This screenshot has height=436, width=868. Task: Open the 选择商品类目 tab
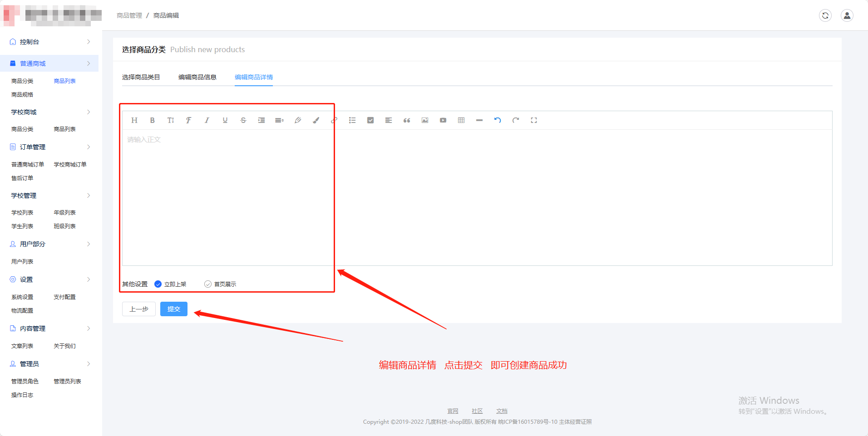(x=141, y=77)
